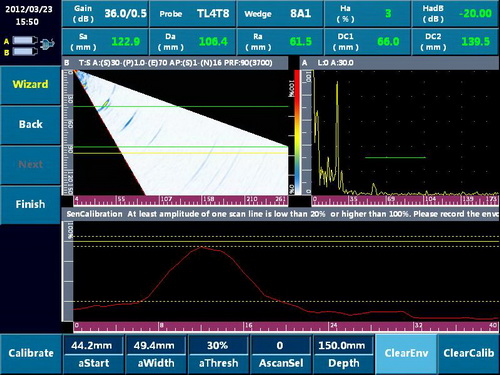
Task: Click the green gate line in the A-scan
Action: 395,157
